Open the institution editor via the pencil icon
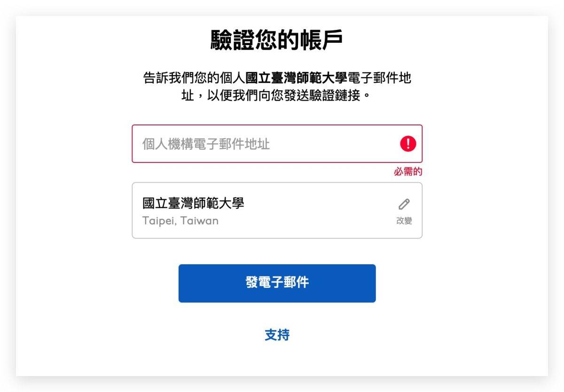The height and width of the screenshot is (392, 564). coord(403,204)
